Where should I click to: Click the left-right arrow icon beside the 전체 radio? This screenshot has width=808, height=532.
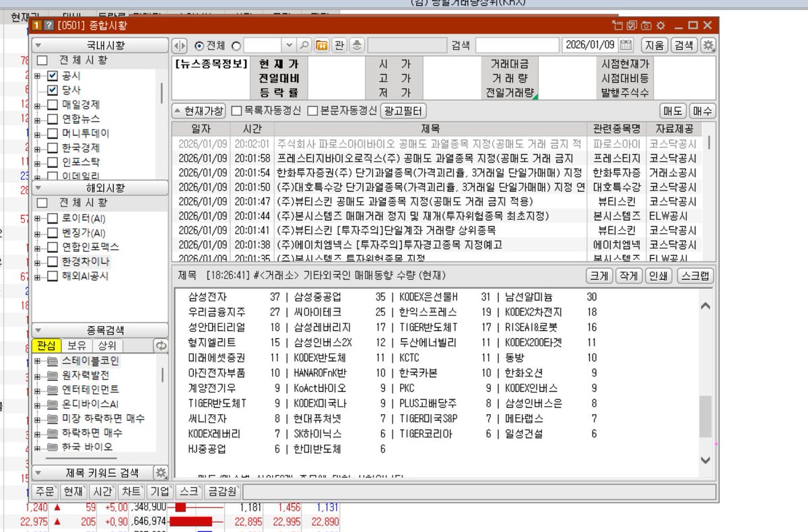click(180, 45)
